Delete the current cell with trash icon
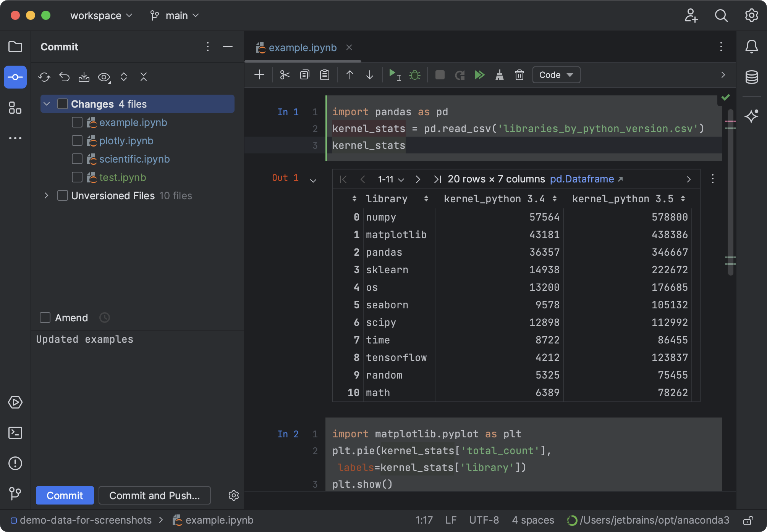This screenshot has height=532, width=767. (x=519, y=75)
